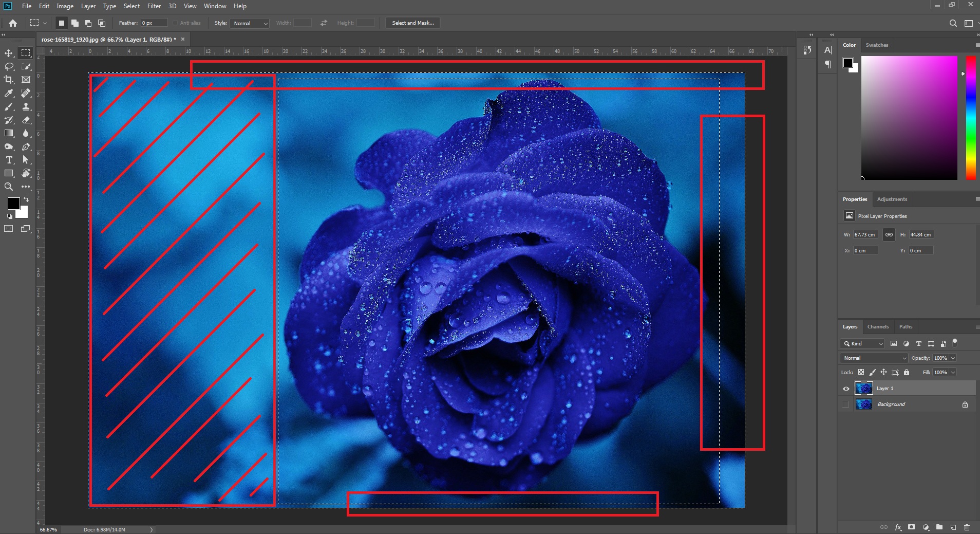Switch to the Channels tab
The image size is (980, 534).
878,326
